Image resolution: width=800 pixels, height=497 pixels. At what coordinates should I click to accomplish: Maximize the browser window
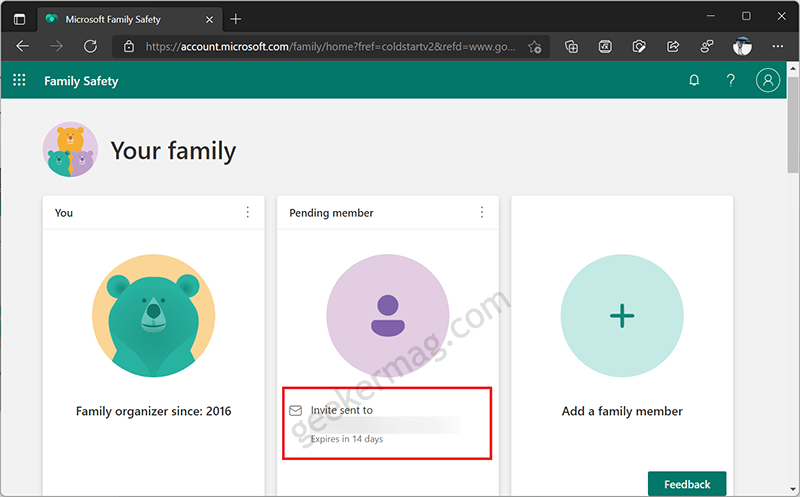pos(746,16)
